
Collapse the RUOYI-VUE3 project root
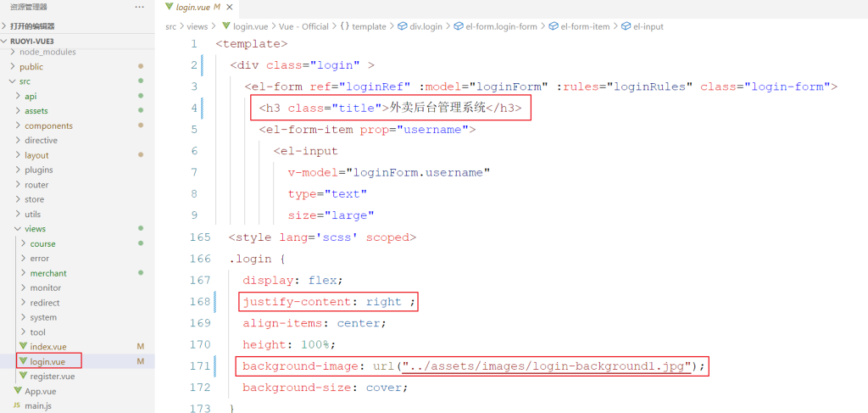[x=5, y=41]
